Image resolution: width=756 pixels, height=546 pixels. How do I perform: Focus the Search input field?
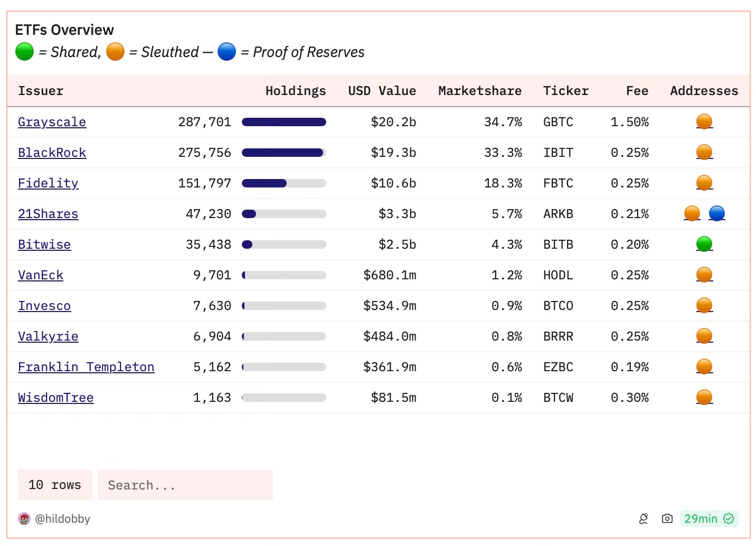185,485
